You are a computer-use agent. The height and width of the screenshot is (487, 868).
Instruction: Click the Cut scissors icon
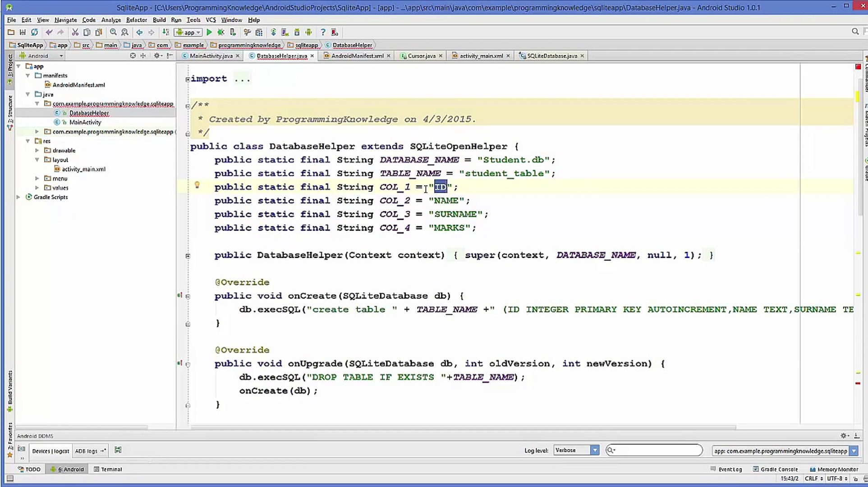tap(75, 32)
